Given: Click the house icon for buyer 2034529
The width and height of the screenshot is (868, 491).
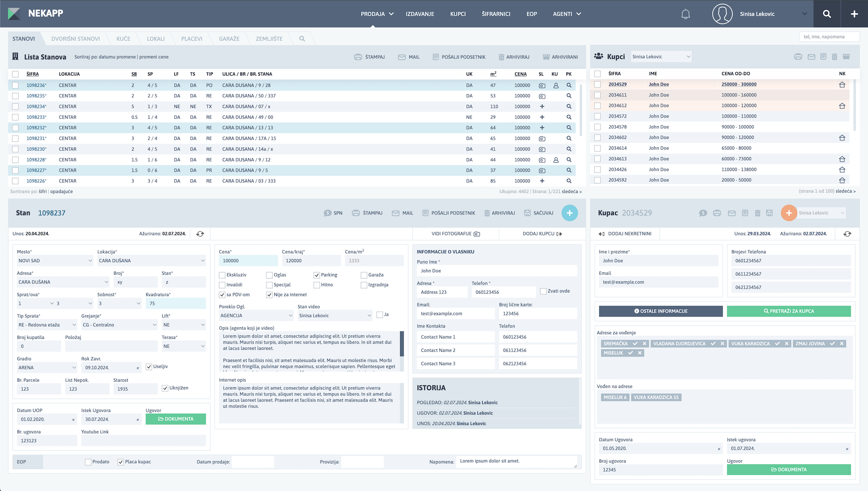Looking at the screenshot, I should tap(842, 85).
